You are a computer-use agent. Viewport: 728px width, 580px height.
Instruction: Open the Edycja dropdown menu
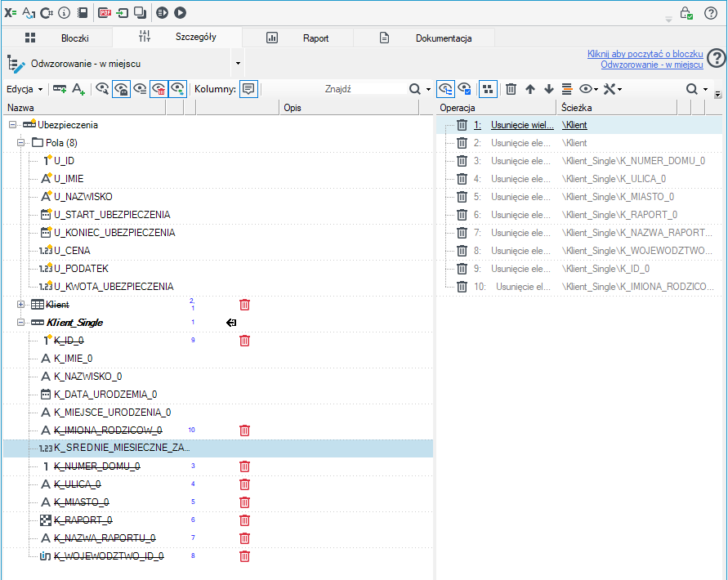(x=25, y=89)
